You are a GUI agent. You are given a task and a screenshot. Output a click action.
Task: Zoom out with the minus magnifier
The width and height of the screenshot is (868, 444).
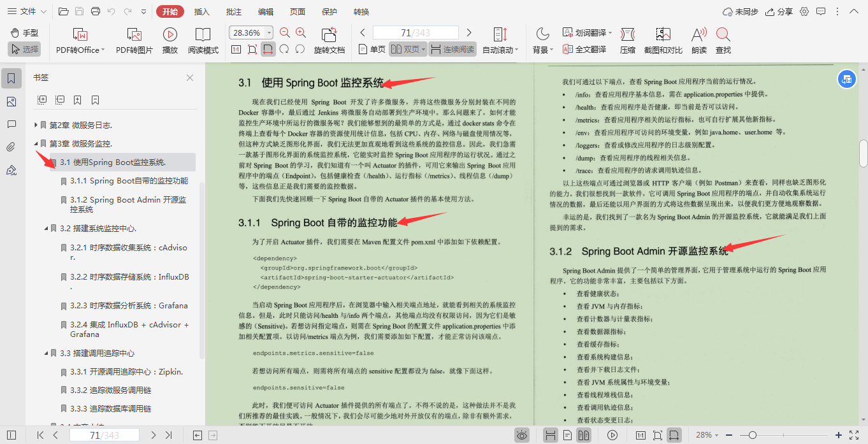pyautogui.click(x=285, y=32)
